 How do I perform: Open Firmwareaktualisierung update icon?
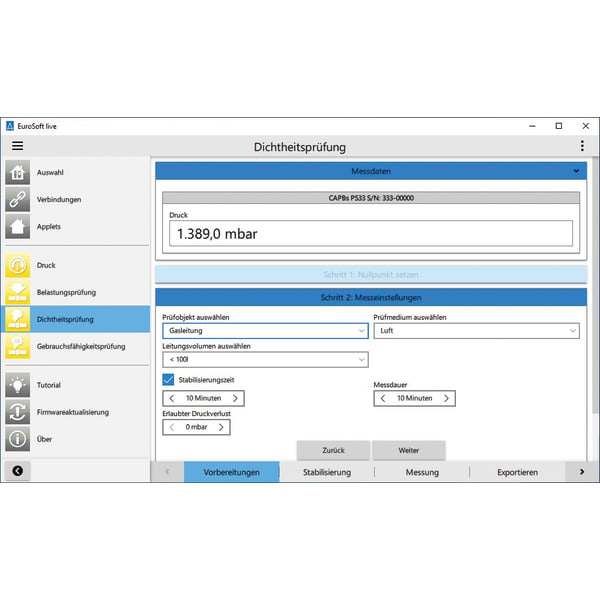17,412
